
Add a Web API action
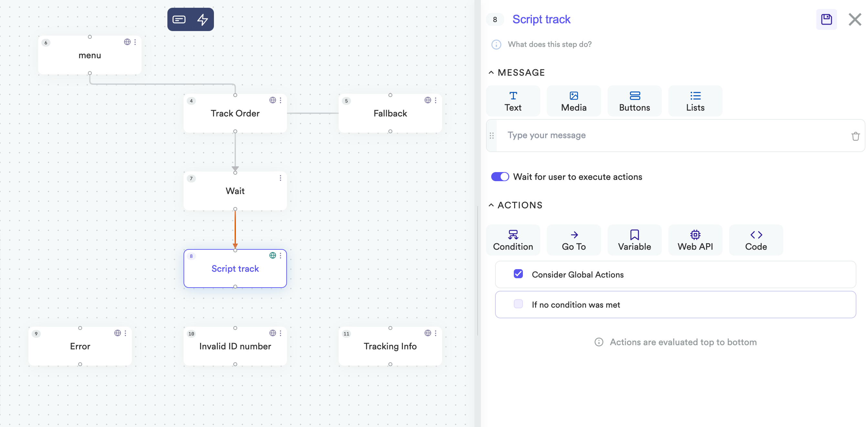[695, 240]
